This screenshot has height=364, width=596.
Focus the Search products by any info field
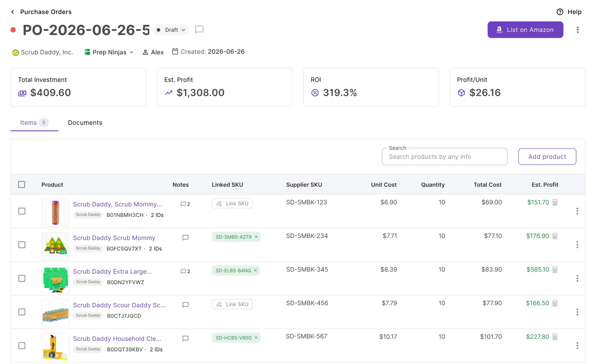(x=445, y=157)
